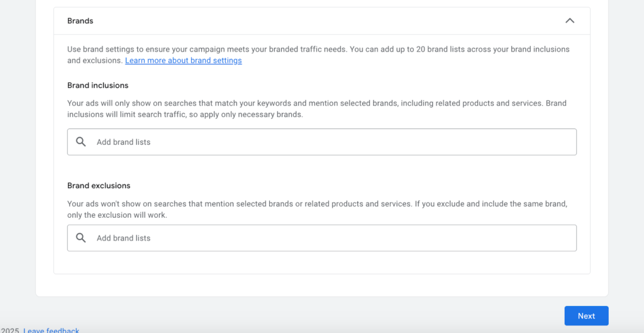The width and height of the screenshot is (644, 333).
Task: Click the Brand inclusions description paragraph
Action: [314, 109]
